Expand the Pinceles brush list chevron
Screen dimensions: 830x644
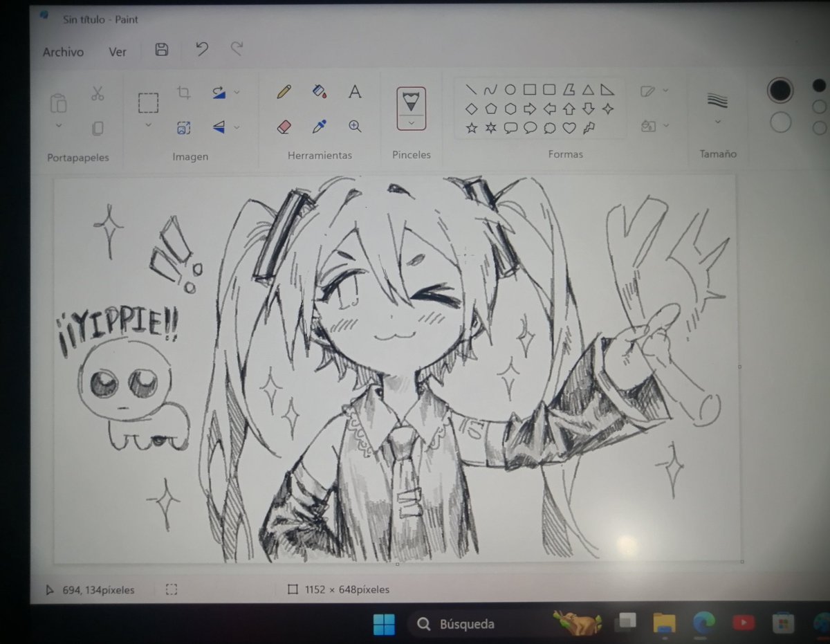click(x=411, y=122)
